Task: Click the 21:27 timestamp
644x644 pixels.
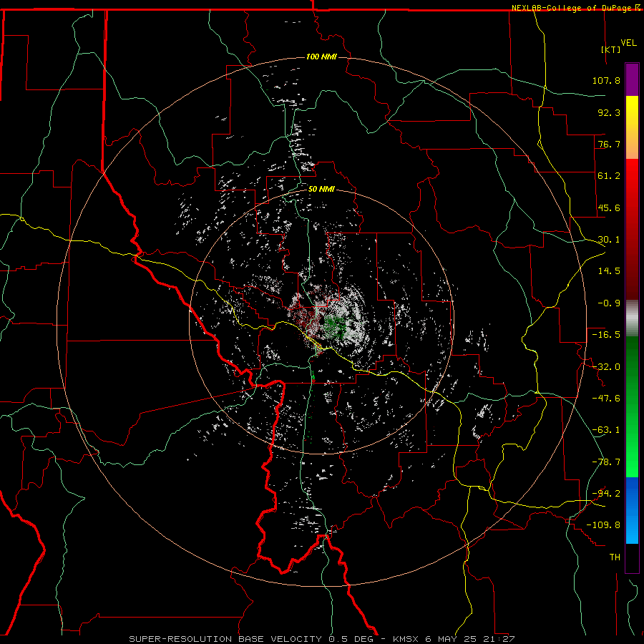Action: [x=500, y=639]
